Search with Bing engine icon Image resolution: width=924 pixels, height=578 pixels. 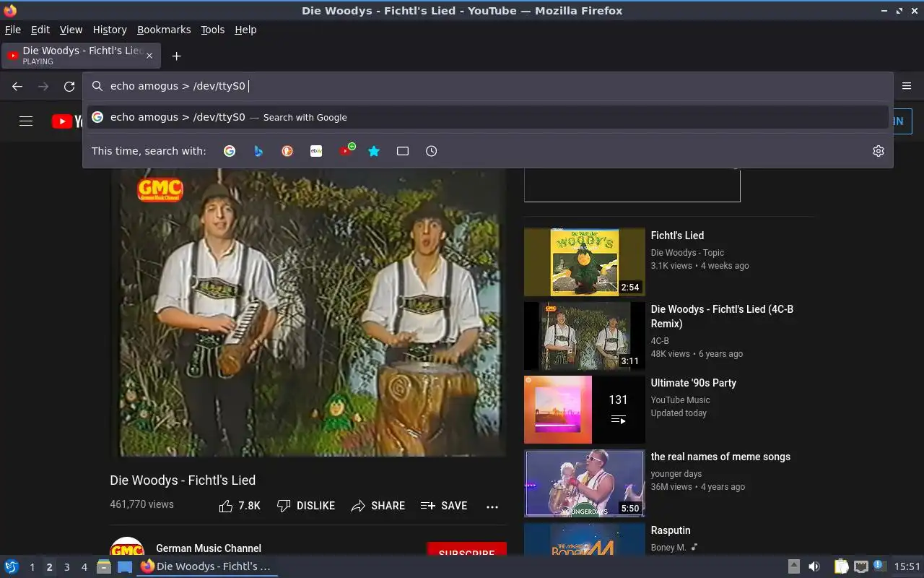[258, 151]
